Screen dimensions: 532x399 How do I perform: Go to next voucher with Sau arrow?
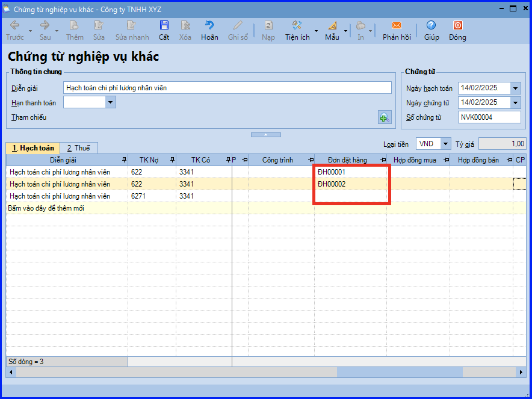45,25
